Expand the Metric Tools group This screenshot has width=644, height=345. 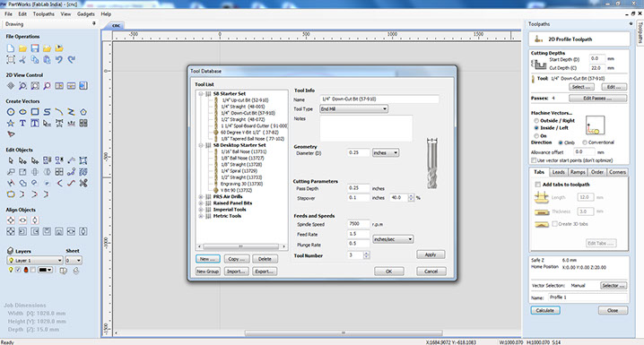coord(201,216)
